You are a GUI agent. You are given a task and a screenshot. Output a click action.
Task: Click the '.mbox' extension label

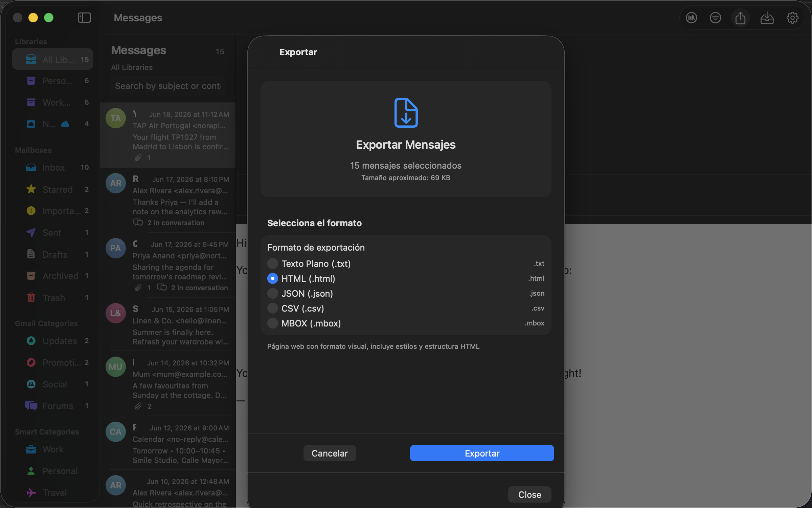coord(535,323)
